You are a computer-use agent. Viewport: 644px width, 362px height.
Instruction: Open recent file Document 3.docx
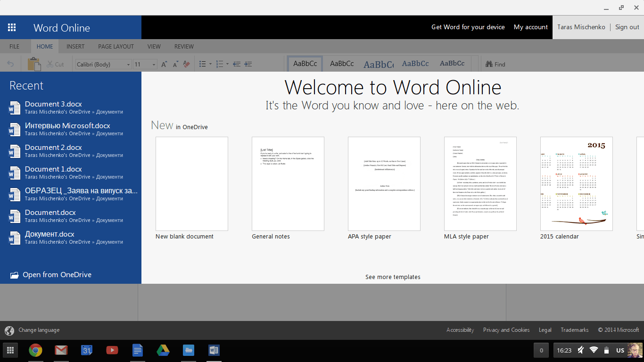point(53,104)
